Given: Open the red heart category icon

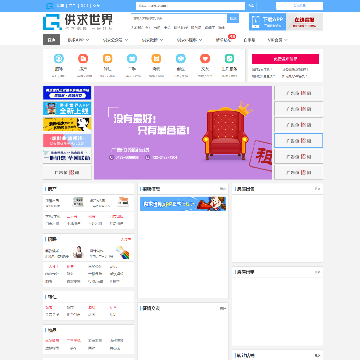Looking at the screenshot, I should [x=205, y=59].
